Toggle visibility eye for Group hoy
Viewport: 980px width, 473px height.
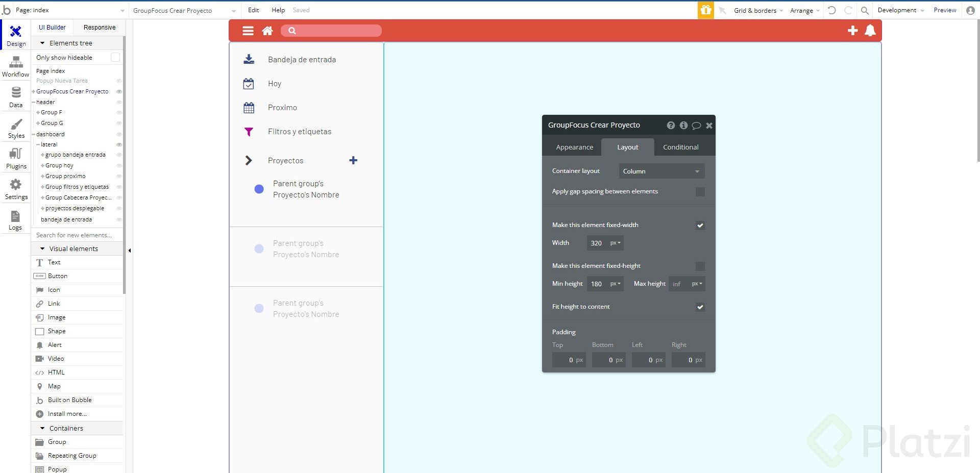[119, 165]
